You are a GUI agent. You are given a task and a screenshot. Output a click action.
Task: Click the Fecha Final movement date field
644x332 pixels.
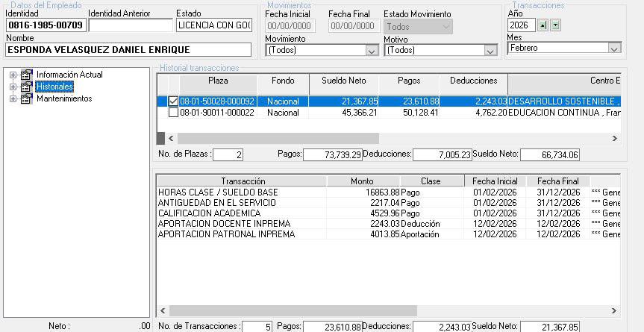click(x=353, y=26)
